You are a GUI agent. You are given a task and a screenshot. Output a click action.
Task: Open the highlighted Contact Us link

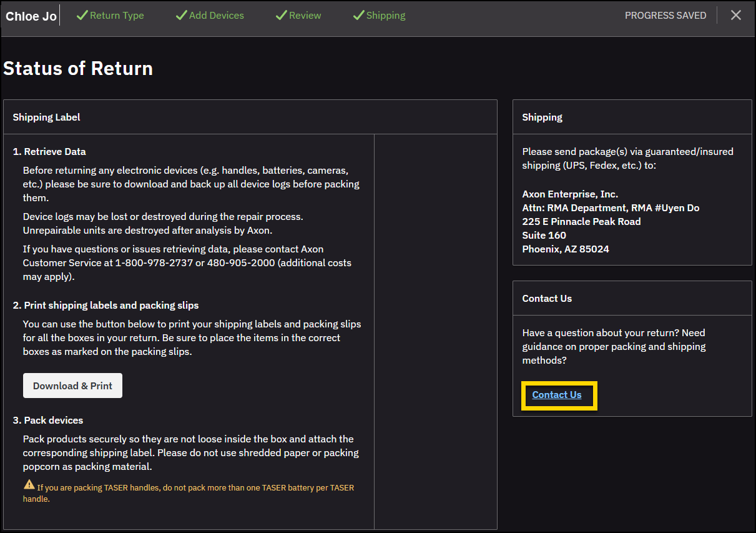[x=556, y=395]
